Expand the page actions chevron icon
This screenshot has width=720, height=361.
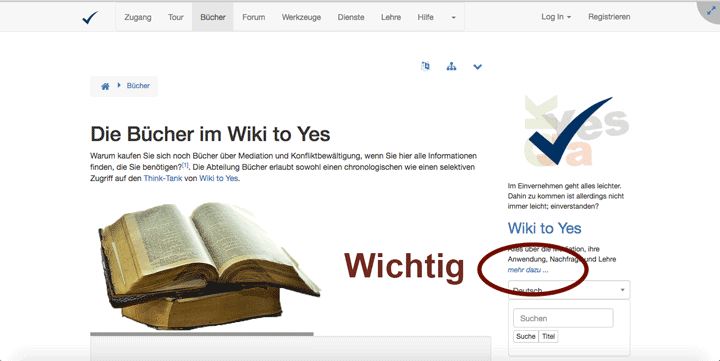click(x=478, y=67)
